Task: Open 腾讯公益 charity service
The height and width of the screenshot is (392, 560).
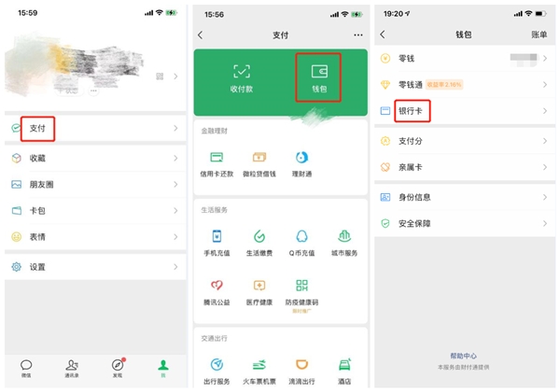Action: pyautogui.click(x=217, y=293)
